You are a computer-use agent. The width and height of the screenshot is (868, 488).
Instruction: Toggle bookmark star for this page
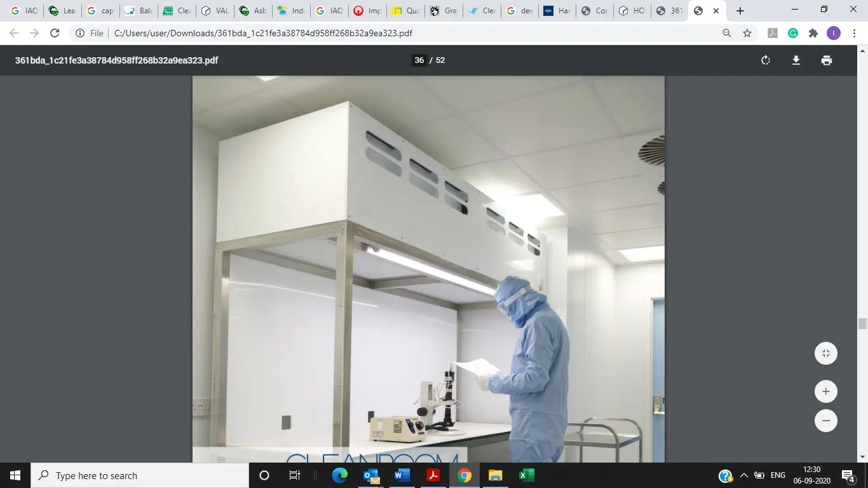(748, 33)
